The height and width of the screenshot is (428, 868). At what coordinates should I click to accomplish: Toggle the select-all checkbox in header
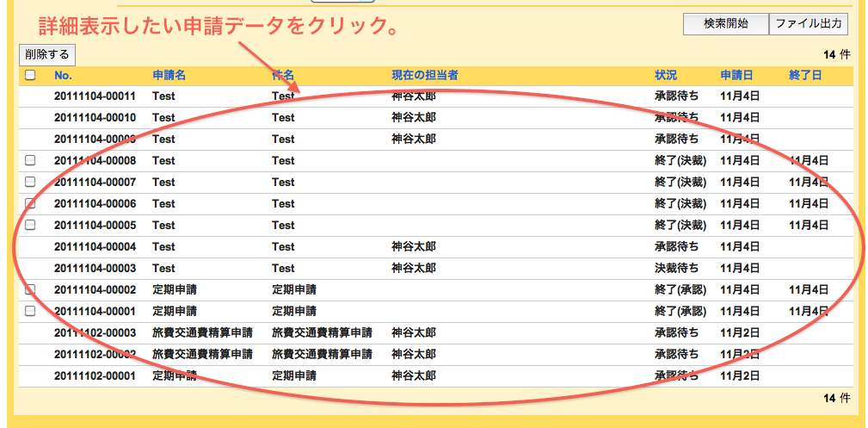coord(30,76)
